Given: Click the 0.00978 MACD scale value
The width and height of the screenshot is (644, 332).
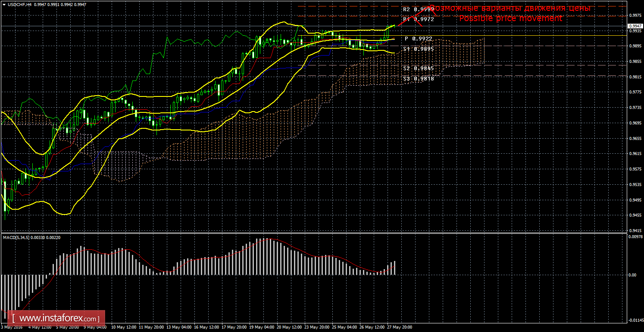Looking at the screenshot, I should (x=635, y=236).
